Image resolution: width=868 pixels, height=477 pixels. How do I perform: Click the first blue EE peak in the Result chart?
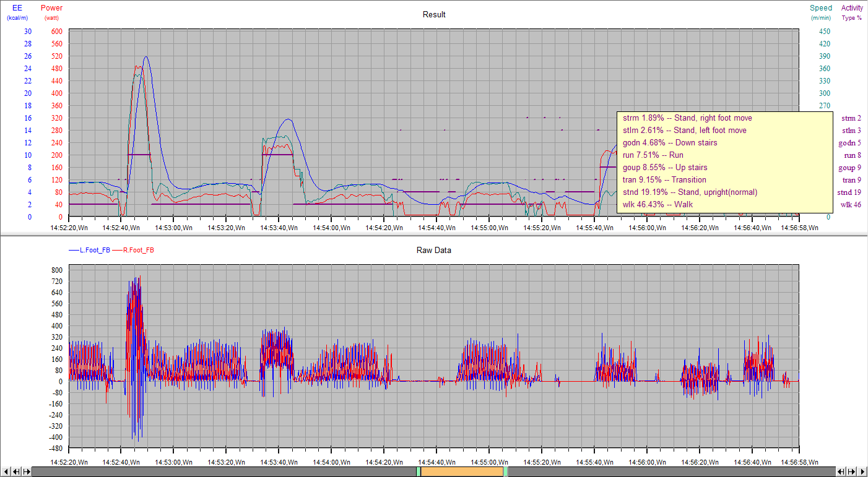(x=146, y=58)
